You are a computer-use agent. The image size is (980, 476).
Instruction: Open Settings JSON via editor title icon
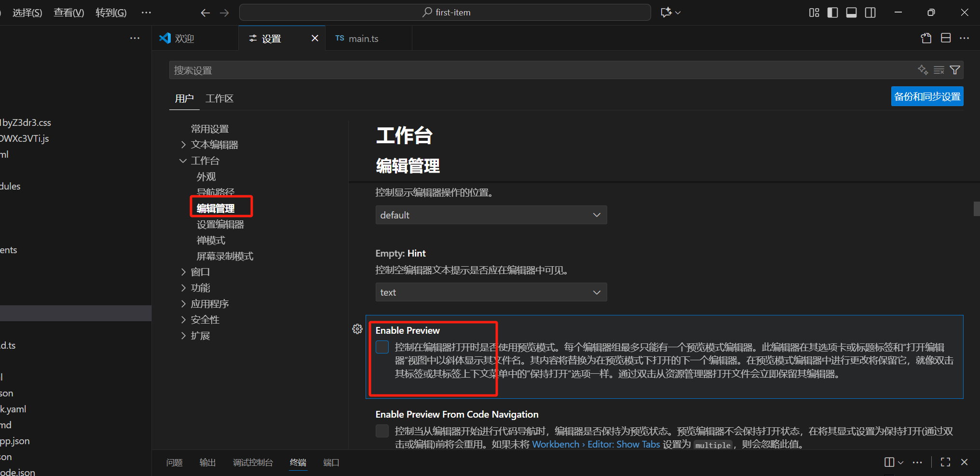point(926,38)
